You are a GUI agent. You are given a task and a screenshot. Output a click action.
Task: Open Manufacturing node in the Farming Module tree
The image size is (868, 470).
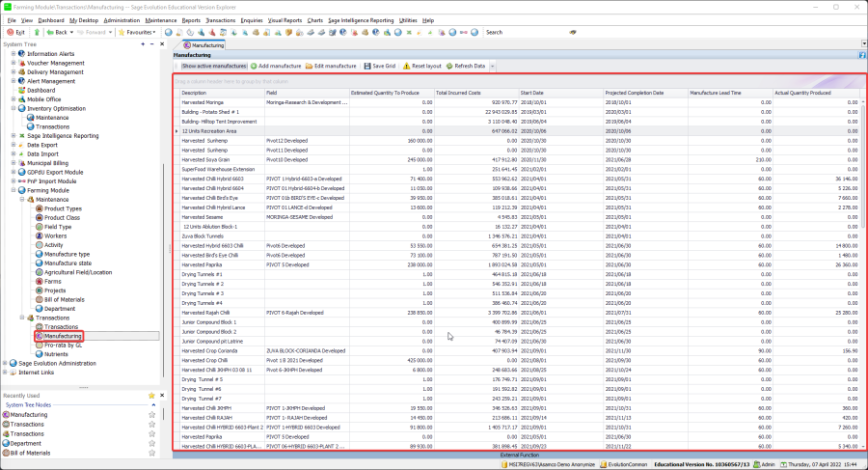tap(63, 336)
